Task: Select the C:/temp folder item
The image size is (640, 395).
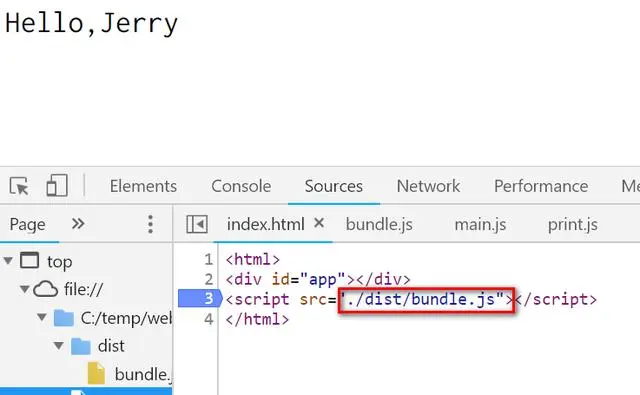Action: pos(126,318)
